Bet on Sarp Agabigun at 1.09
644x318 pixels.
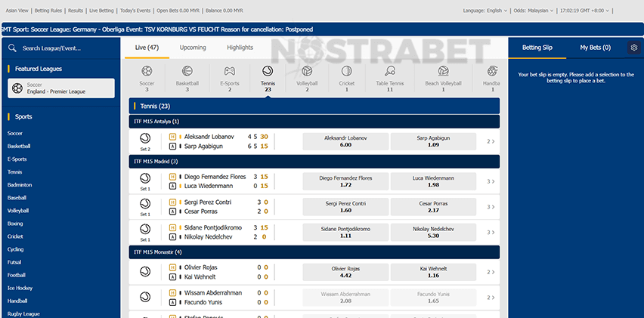pos(433,141)
